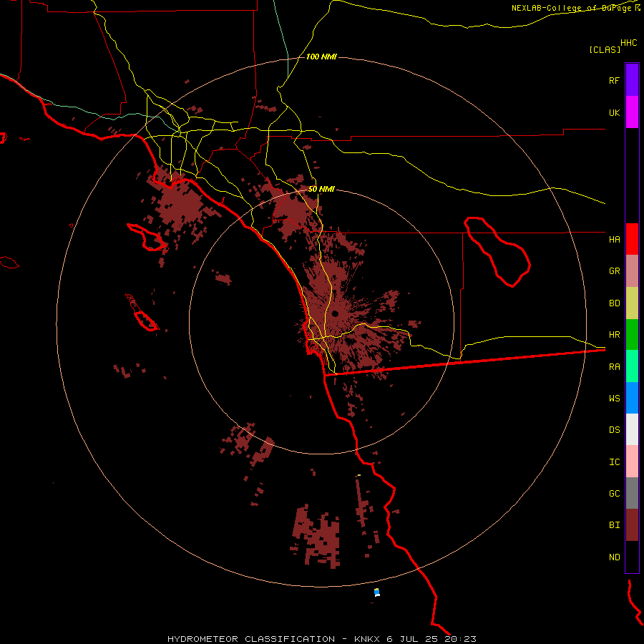Click the black radar site center dot
The width and height of the screenshot is (644, 644).
335,314
